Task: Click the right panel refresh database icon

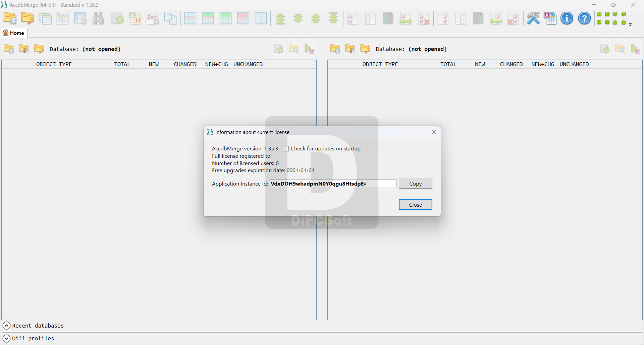Action: point(605,49)
